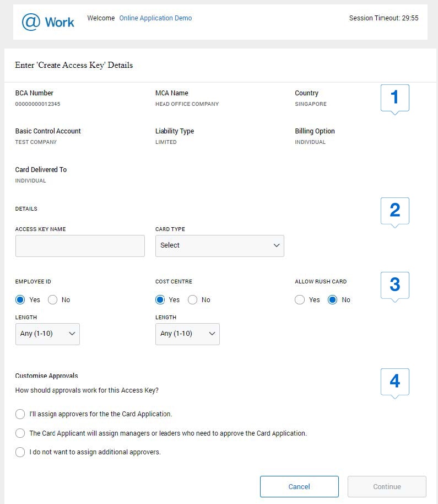This screenshot has width=438, height=504.
Task: Click the step 2 indicator badge
Action: tap(395, 210)
